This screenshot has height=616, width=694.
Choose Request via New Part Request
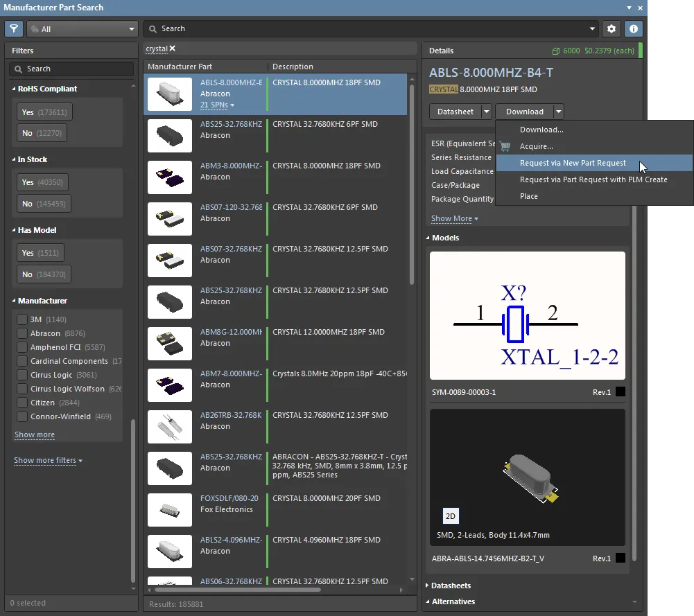coord(594,163)
